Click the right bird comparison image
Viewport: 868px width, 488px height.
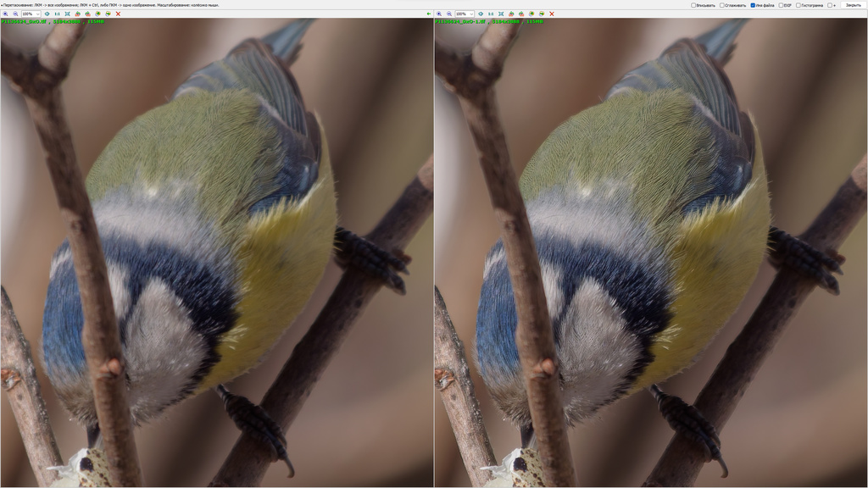pyautogui.click(x=651, y=254)
